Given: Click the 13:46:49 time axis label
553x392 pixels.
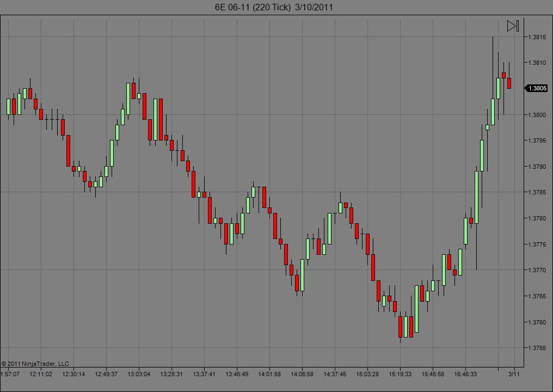Looking at the screenshot, I should (237, 374).
